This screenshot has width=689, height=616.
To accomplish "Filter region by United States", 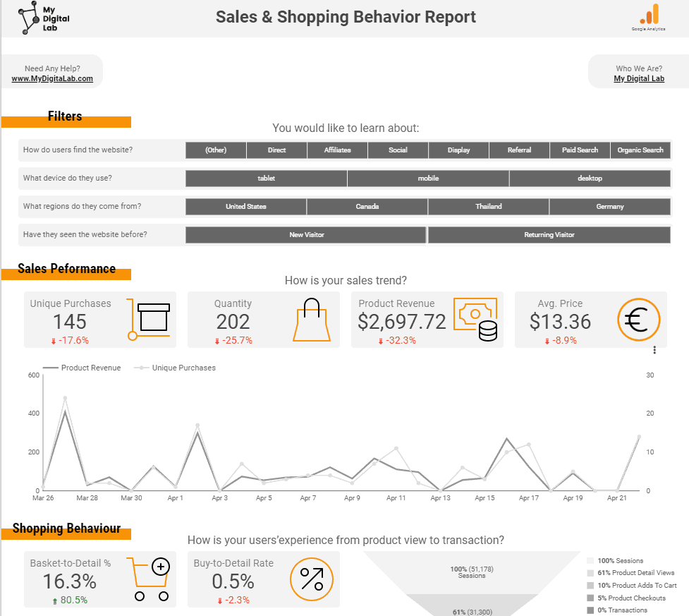I will (246, 206).
